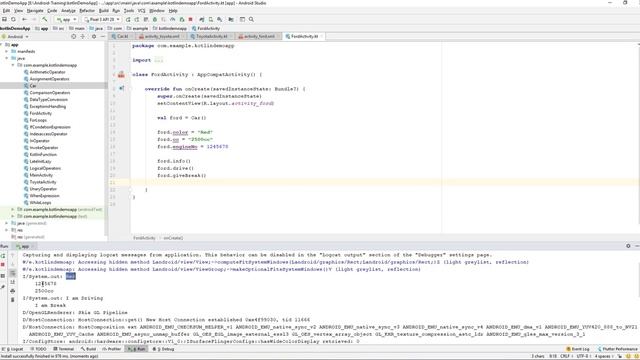This screenshot has height=360, width=640.
Task: Select ArithmeticOperator in project tree
Action: pyautogui.click(x=47, y=72)
